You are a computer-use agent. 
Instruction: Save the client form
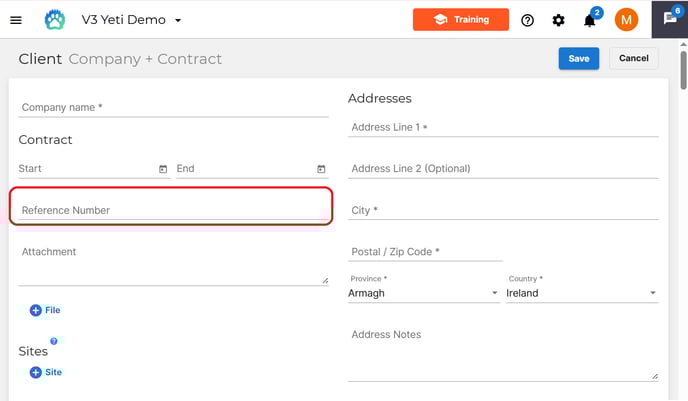point(578,58)
